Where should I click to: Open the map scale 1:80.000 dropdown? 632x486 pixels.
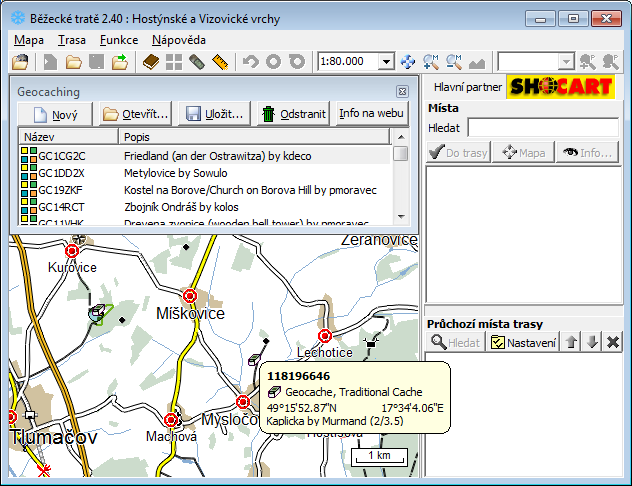pos(387,62)
